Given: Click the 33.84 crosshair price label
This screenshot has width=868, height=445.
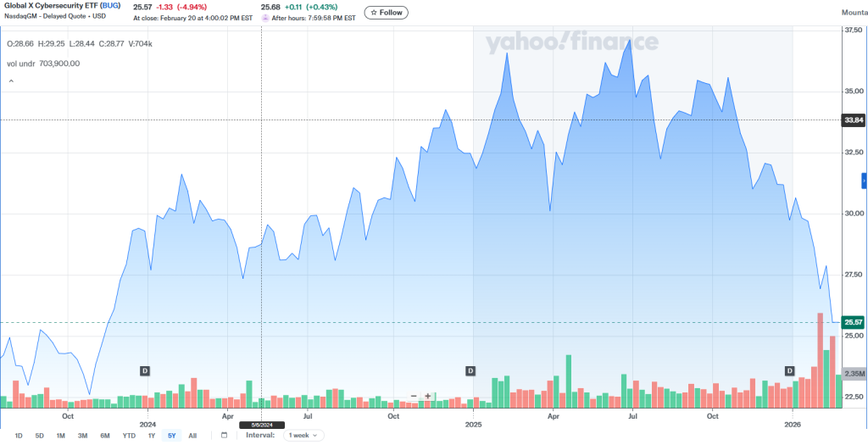Looking at the screenshot, I should pyautogui.click(x=853, y=120).
